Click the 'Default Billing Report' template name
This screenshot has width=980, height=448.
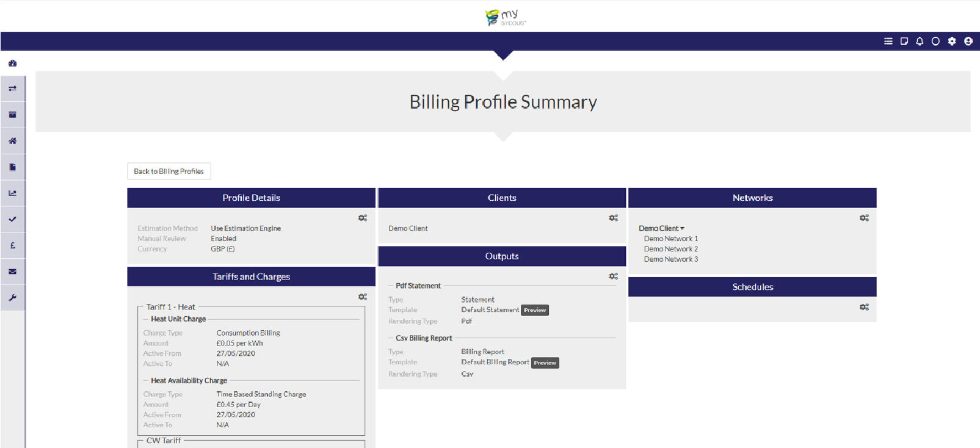point(495,363)
